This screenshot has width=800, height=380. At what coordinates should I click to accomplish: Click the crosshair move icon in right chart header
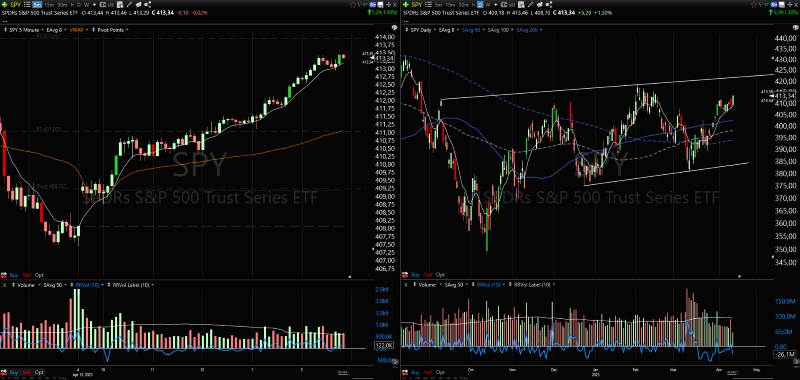[790, 5]
